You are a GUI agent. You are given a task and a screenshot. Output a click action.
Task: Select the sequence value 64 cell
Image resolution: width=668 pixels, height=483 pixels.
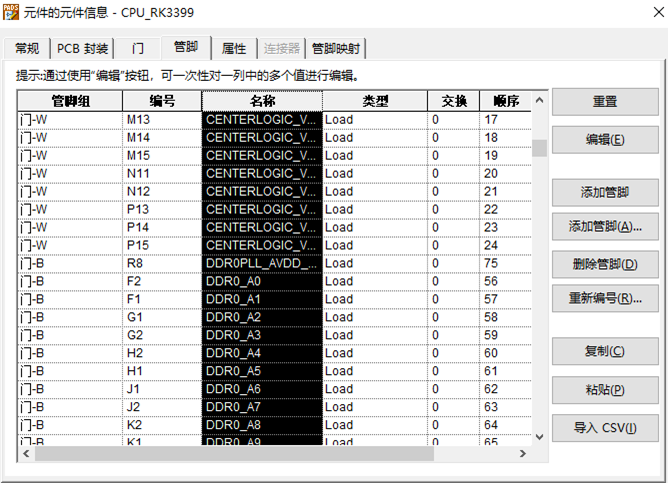pyautogui.click(x=506, y=425)
